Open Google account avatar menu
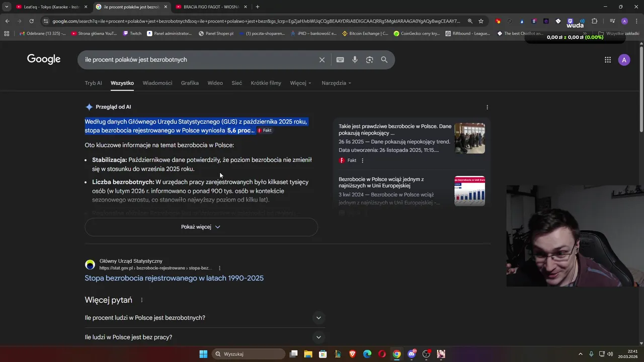Viewport: 644px width, 362px height. (x=624, y=60)
